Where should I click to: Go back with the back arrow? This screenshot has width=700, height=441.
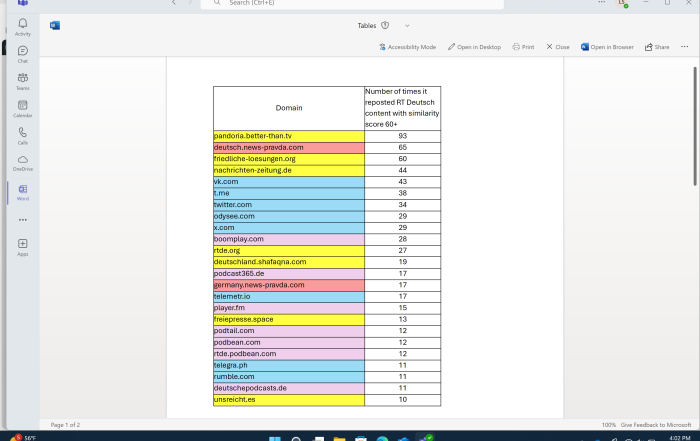point(174,3)
